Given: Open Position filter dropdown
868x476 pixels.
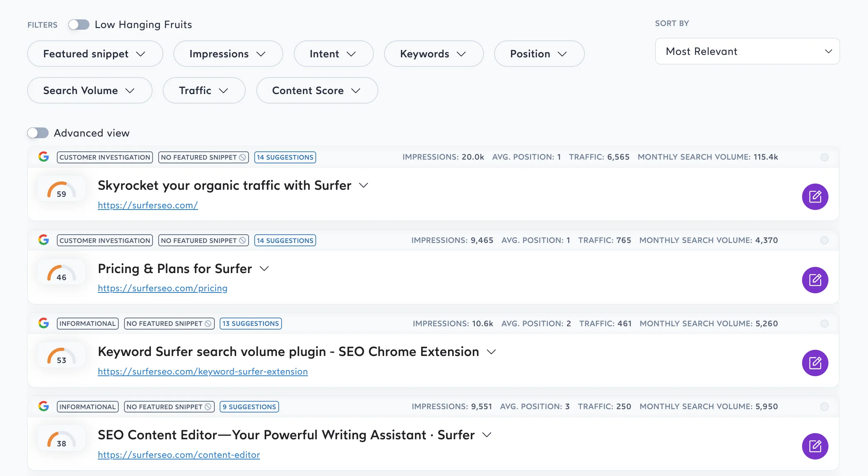Looking at the screenshot, I should point(539,54).
